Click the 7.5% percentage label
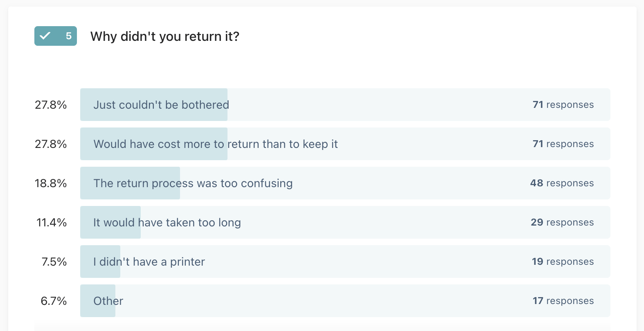Image resolution: width=644 pixels, height=331 pixels. click(x=54, y=262)
